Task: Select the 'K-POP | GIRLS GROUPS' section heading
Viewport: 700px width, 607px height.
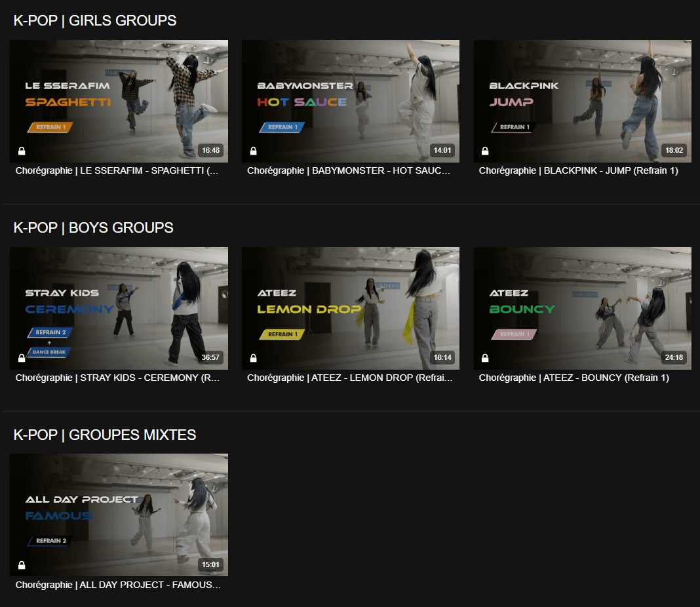Action: click(95, 21)
